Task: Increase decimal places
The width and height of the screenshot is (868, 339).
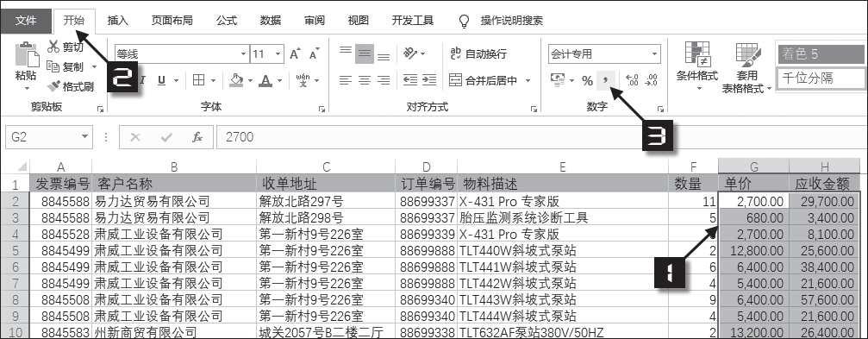Action: pos(632,81)
